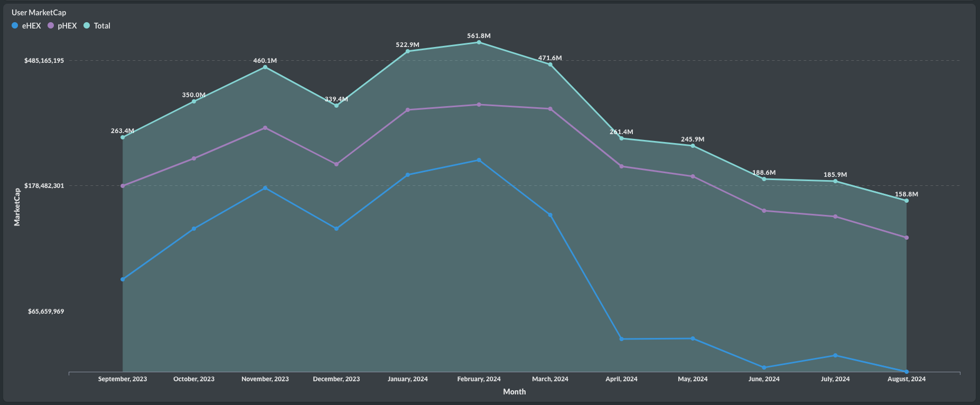Click the pHEX point for August 2024
980x405 pixels.
907,238
